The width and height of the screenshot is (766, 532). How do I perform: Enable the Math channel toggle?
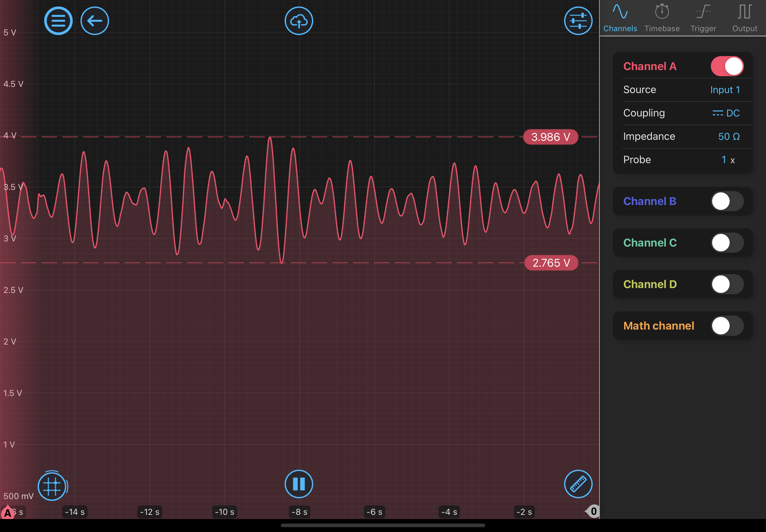click(727, 326)
